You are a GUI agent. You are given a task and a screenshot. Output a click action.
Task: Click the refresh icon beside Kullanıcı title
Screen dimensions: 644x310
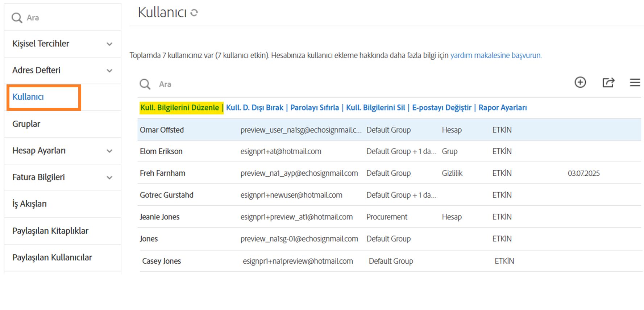click(194, 13)
